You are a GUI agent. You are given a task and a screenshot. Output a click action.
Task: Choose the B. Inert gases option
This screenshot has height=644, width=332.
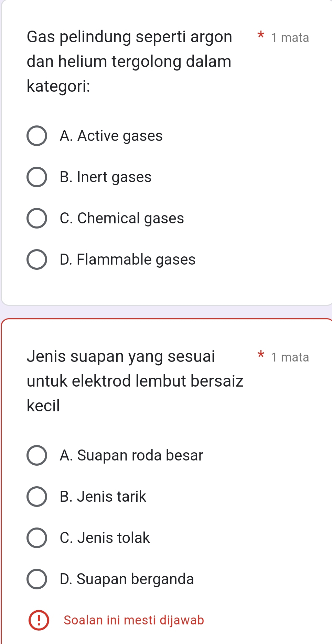37,177
